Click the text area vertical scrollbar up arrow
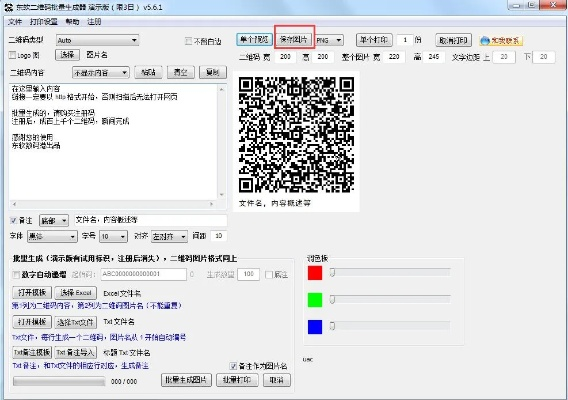568x400 pixels. 222,88
